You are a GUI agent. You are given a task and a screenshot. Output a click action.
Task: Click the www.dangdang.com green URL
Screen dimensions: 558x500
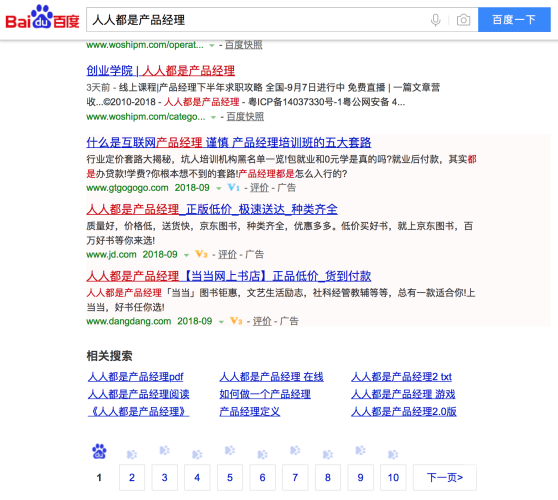pyautogui.click(x=129, y=321)
